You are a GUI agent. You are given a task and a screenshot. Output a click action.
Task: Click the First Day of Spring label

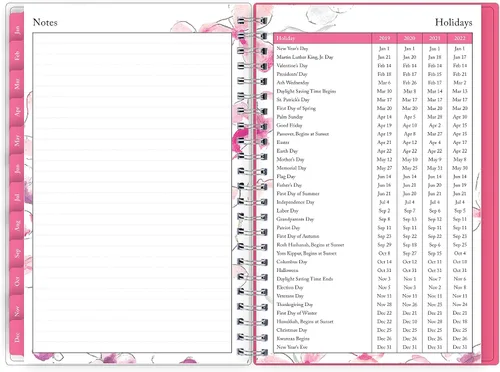coord(296,108)
